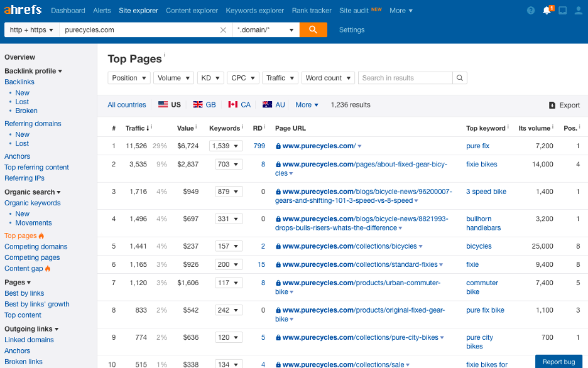The width and height of the screenshot is (588, 368).
Task: Collapse the Outgoing links section
Action: (31, 328)
